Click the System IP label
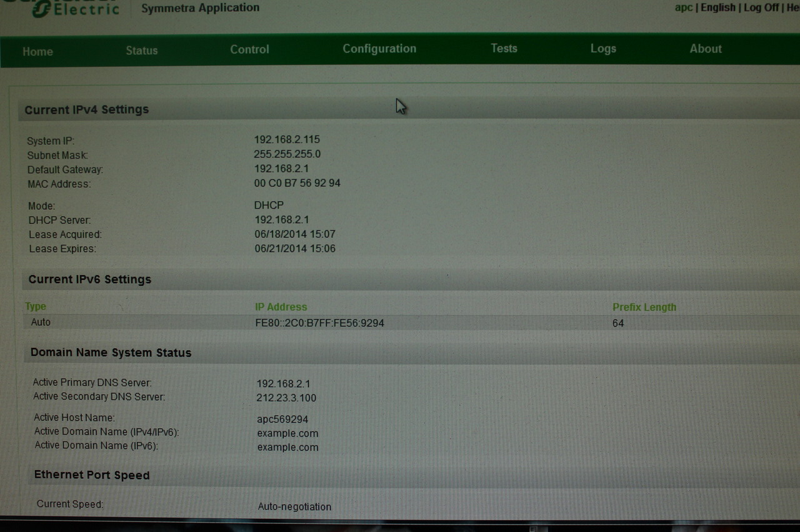 point(51,141)
